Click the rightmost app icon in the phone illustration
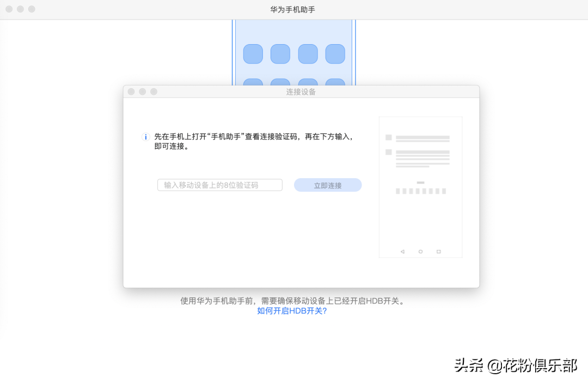 pos(335,54)
